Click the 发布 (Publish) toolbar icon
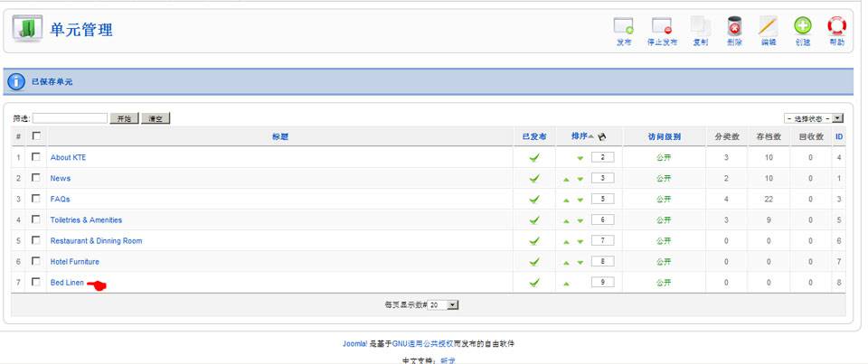868x364 pixels. point(623,27)
